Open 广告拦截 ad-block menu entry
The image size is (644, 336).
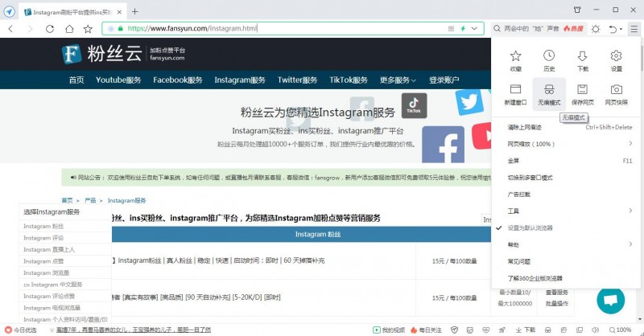566,195
